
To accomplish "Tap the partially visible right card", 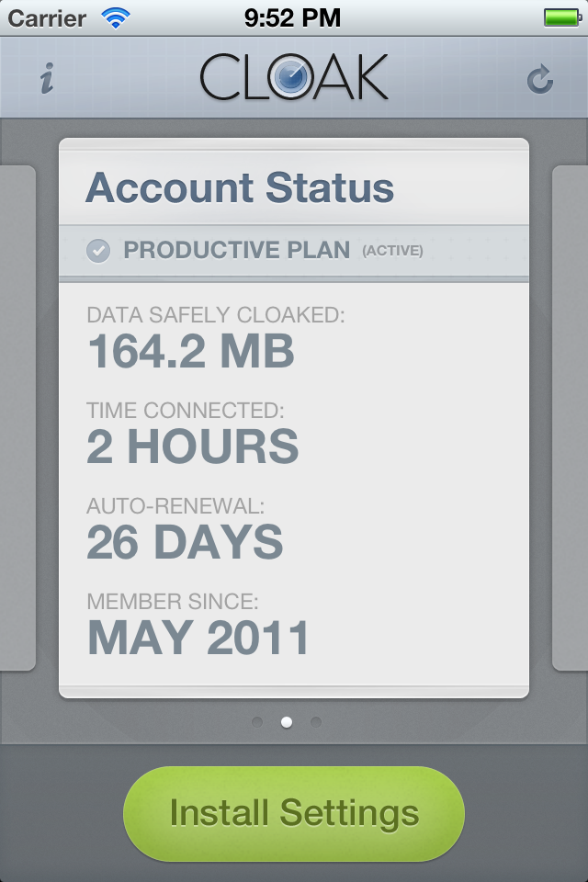I will pos(570,418).
